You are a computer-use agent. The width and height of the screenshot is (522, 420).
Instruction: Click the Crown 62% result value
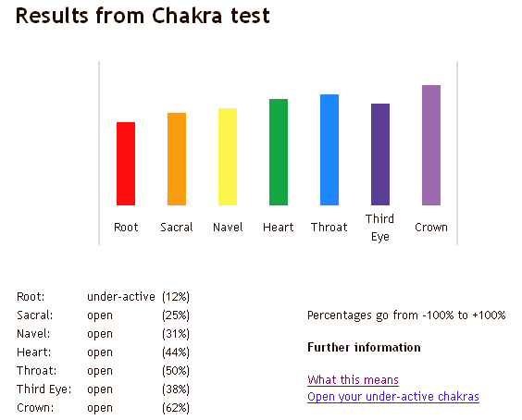(x=176, y=408)
